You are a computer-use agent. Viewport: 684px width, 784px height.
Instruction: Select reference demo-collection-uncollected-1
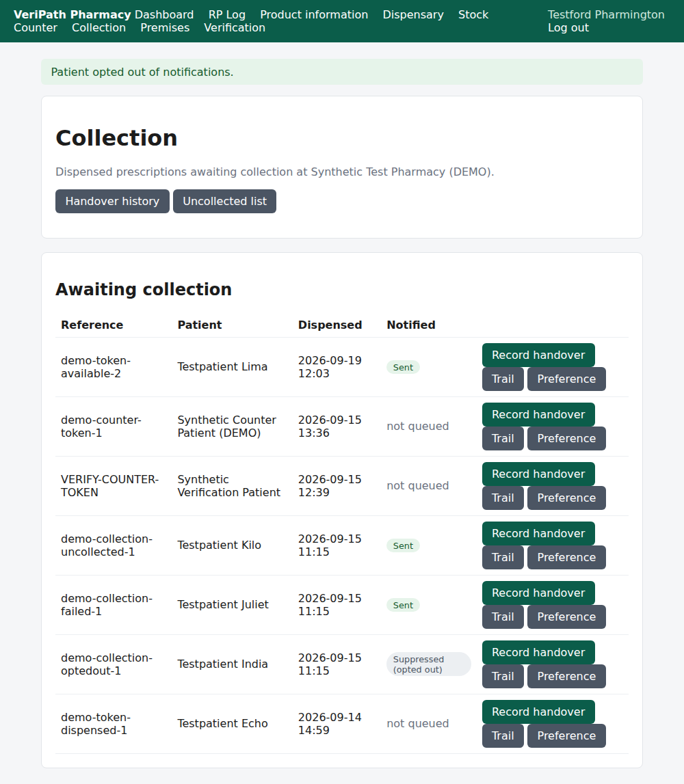107,545
